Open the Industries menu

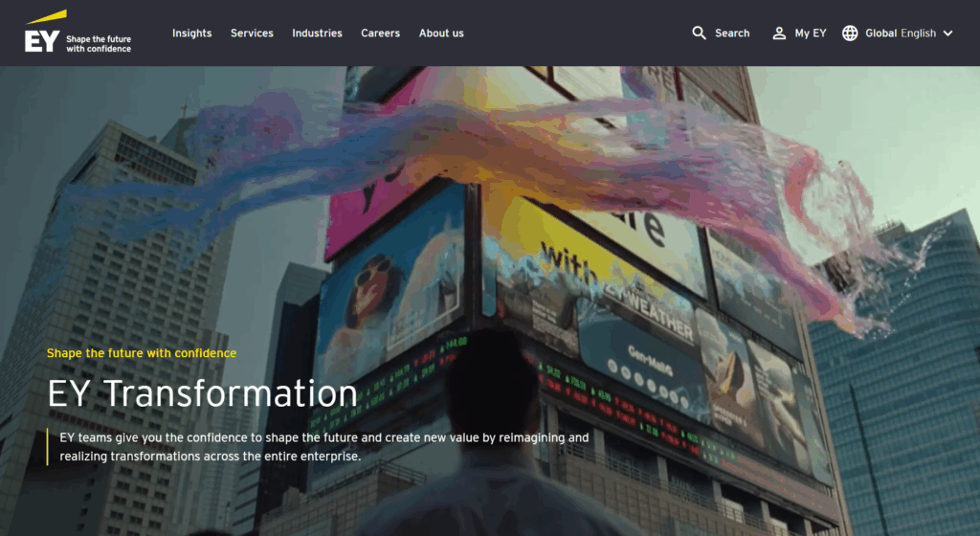coord(317,33)
